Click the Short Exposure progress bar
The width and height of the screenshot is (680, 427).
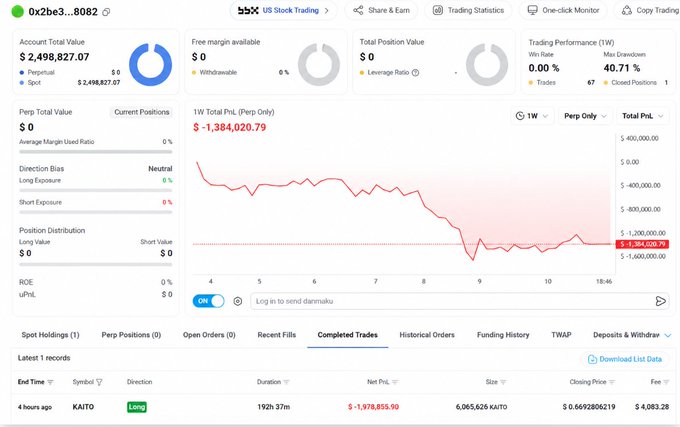click(x=95, y=212)
